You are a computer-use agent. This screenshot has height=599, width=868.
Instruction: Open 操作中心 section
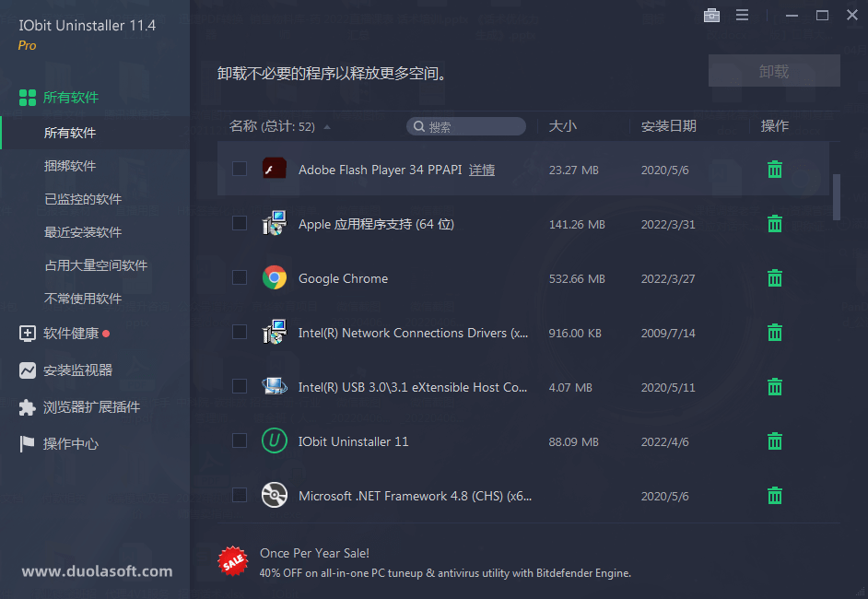click(71, 444)
